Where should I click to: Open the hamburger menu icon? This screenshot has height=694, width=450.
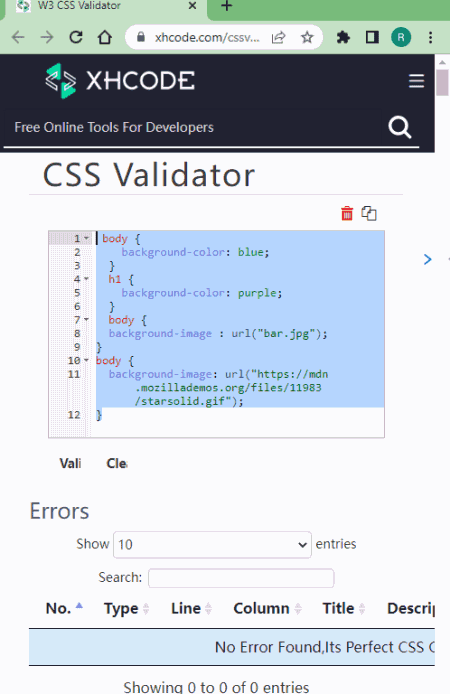coord(416,81)
